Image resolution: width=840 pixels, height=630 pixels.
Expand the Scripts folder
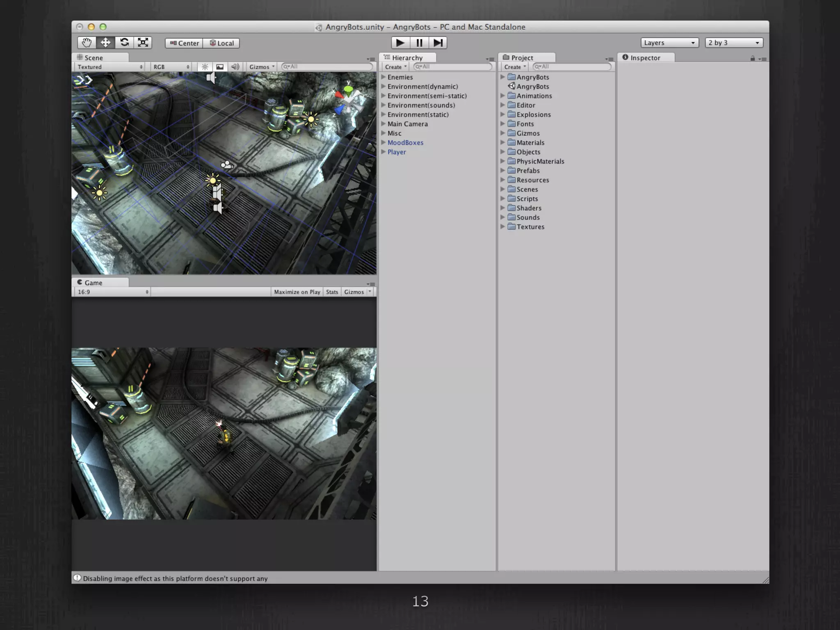[x=502, y=199]
